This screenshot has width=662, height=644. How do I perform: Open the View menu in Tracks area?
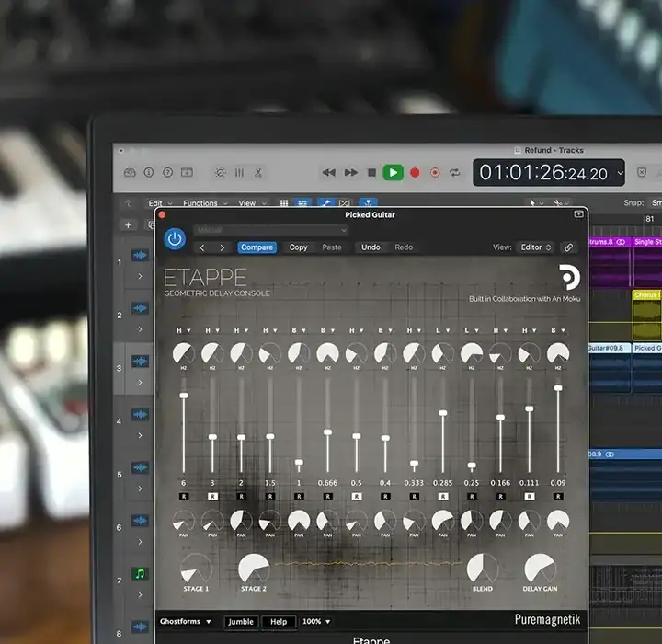[253, 203]
